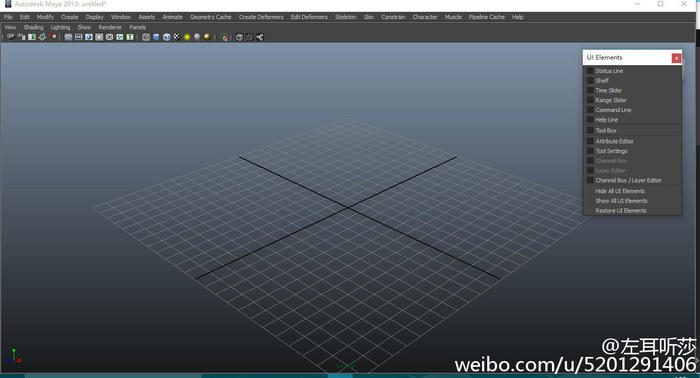Toggle the Safe Title icon
This screenshot has height=378, width=700.
coord(130,37)
